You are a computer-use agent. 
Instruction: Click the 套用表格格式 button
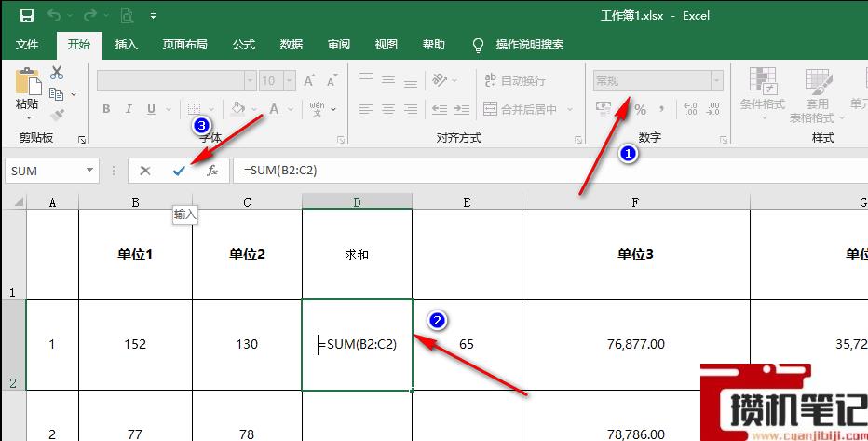coord(817,96)
